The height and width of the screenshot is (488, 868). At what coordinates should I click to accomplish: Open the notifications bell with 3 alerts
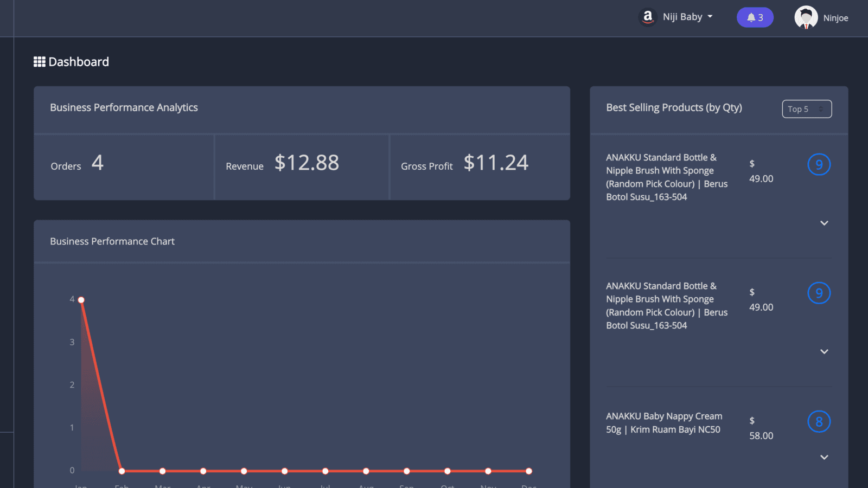pos(755,17)
